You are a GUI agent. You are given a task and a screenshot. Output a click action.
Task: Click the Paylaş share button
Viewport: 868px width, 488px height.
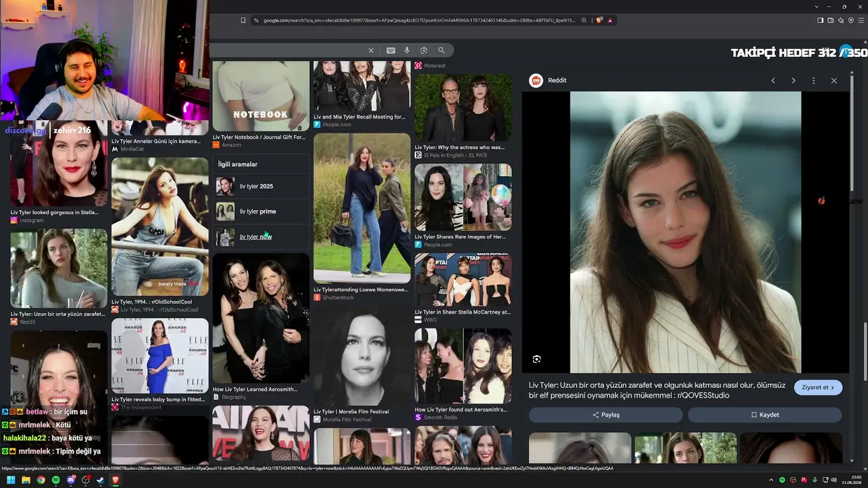click(606, 415)
